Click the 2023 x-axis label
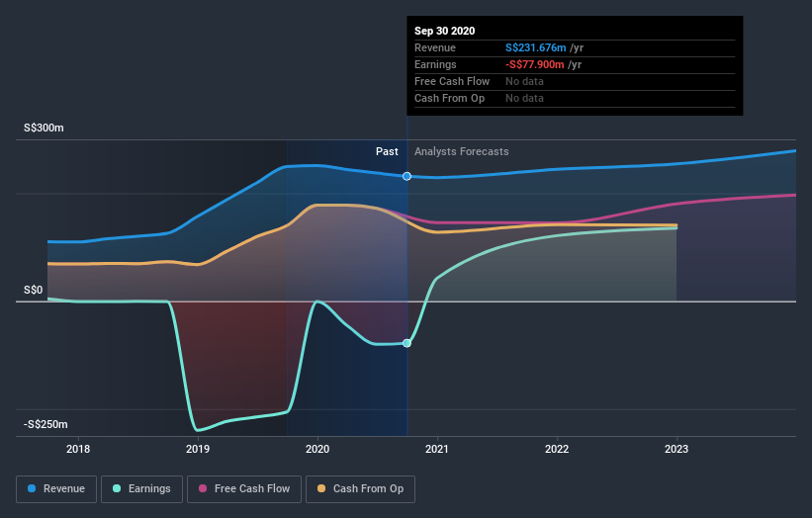 (x=677, y=449)
